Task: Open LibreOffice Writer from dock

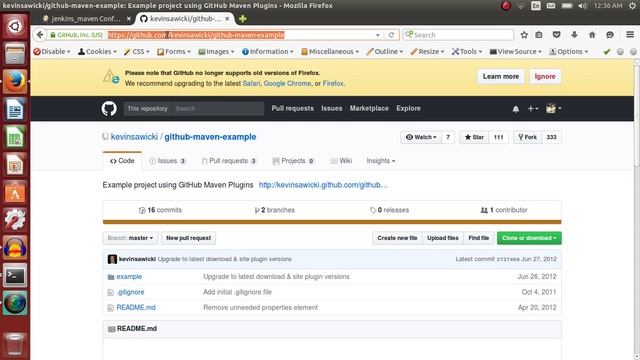Action: [x=15, y=109]
